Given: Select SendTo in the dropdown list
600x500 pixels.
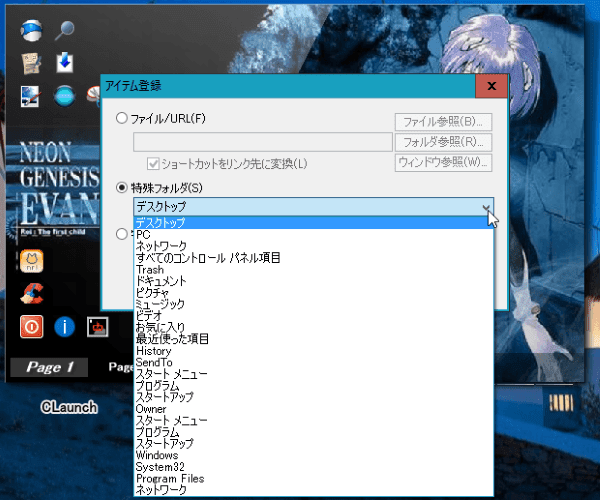Looking at the screenshot, I should [313, 362].
